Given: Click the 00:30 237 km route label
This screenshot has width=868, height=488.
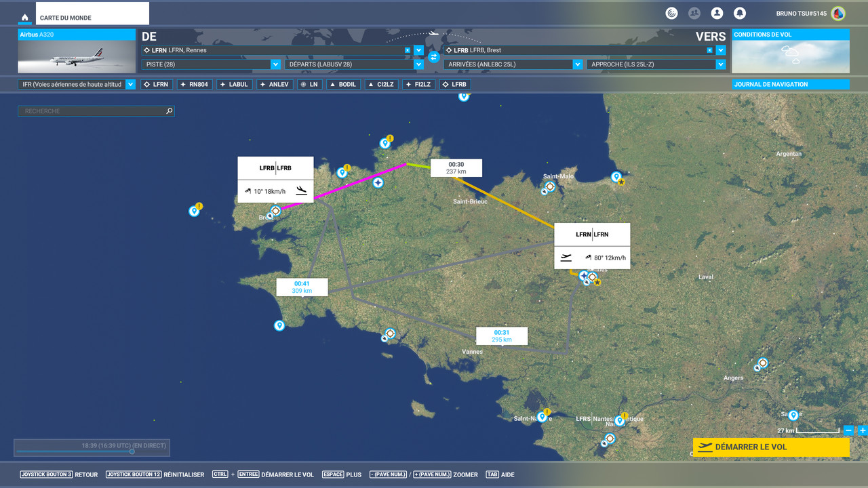Looking at the screenshot, I should (456, 168).
